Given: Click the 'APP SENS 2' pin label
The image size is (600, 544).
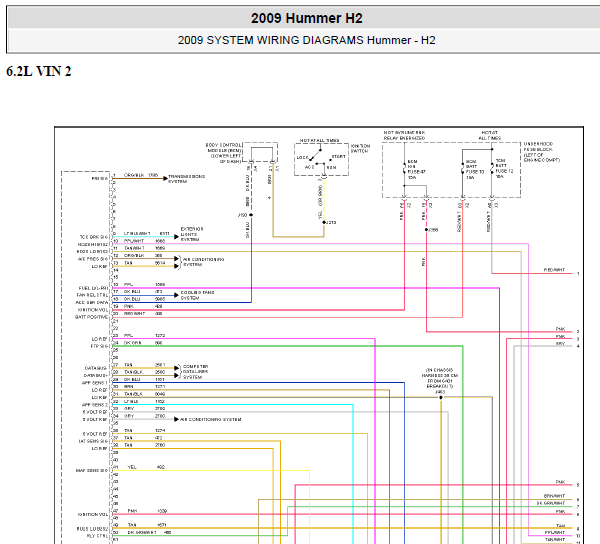Looking at the screenshot, I should (x=95, y=405).
